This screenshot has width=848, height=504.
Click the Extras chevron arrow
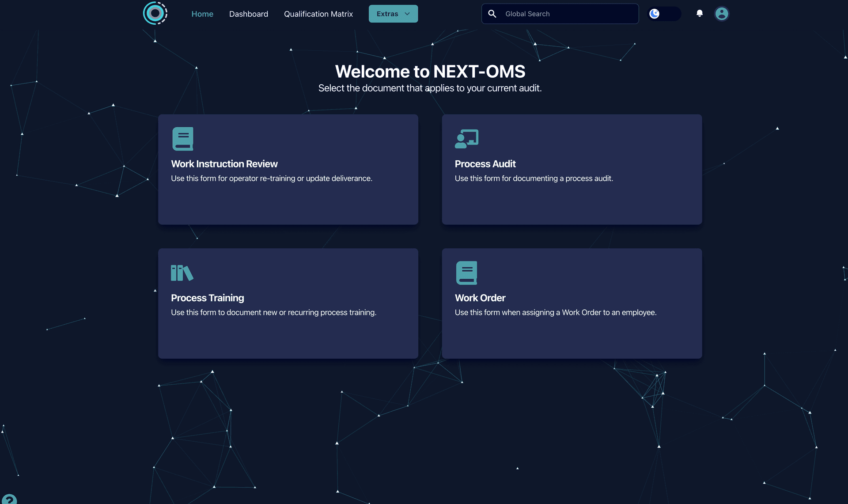[407, 14]
